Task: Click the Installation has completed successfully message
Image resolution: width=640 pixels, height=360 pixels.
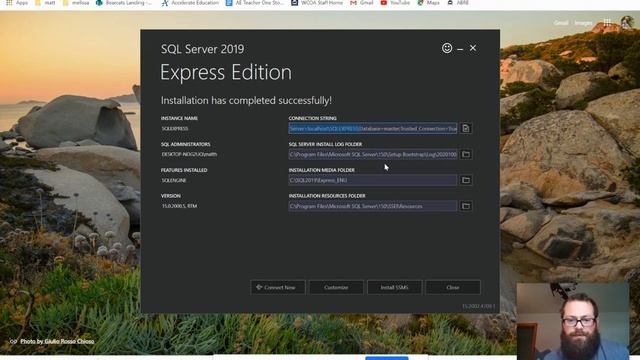Action: pos(246,100)
